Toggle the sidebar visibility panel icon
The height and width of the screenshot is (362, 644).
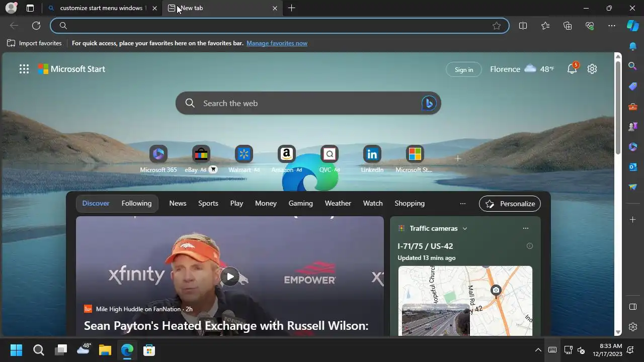(633, 307)
